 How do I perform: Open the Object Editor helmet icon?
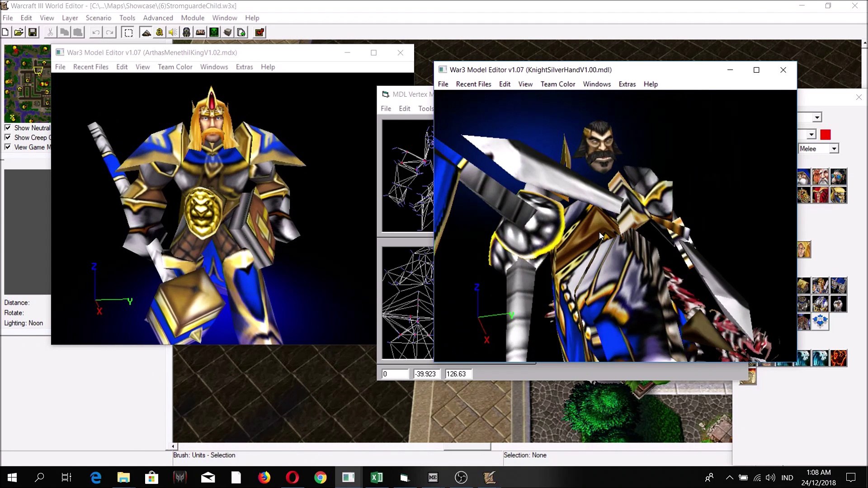click(x=187, y=32)
